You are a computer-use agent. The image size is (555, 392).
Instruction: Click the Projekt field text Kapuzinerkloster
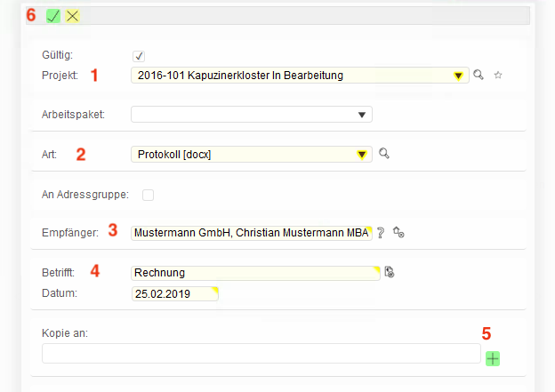point(240,76)
